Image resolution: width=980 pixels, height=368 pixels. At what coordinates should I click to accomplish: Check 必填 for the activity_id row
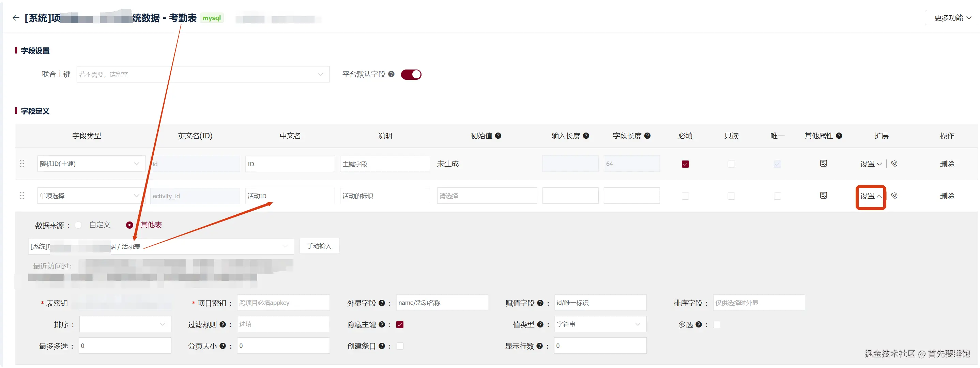pos(685,196)
